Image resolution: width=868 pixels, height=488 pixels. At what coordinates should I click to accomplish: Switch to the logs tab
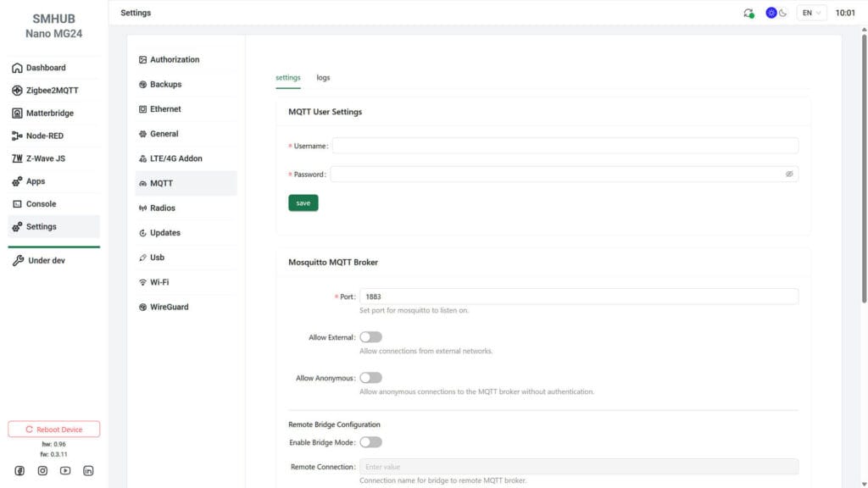click(323, 76)
